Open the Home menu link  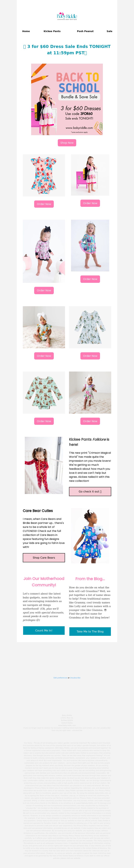[x=26, y=31]
